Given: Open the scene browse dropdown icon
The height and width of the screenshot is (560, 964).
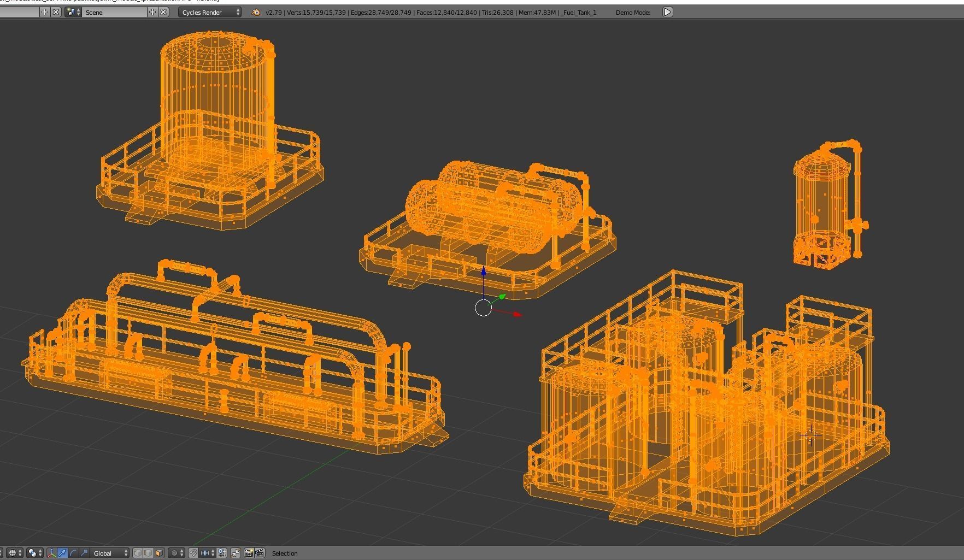Looking at the screenshot, I should tap(73, 12).
